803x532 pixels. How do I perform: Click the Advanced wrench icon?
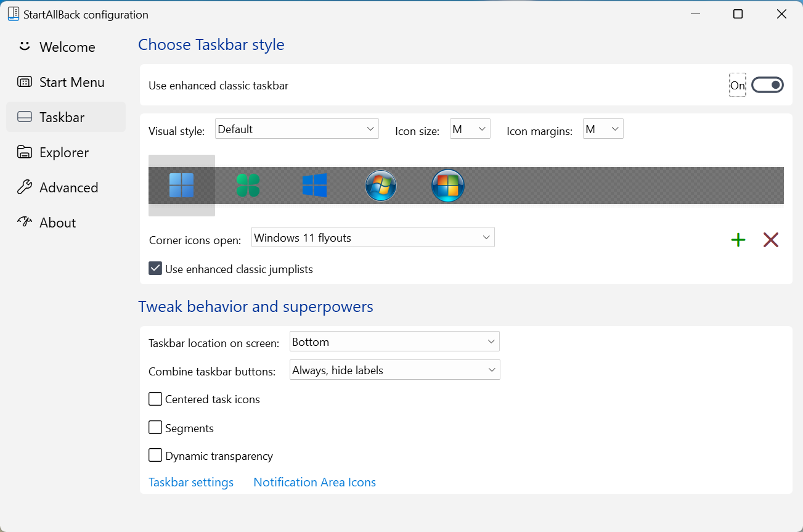25,187
